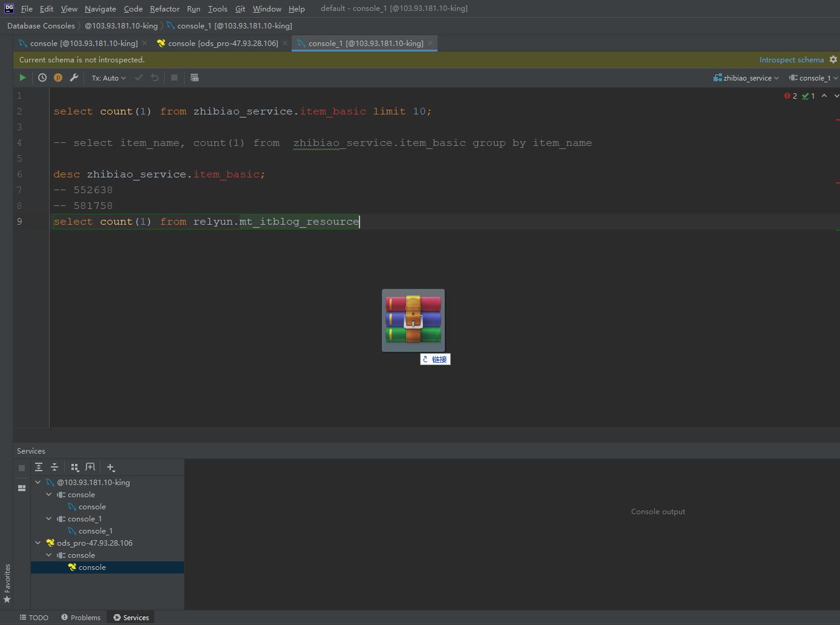Open the Problems tool window tab
The height and width of the screenshot is (625, 840).
point(81,618)
